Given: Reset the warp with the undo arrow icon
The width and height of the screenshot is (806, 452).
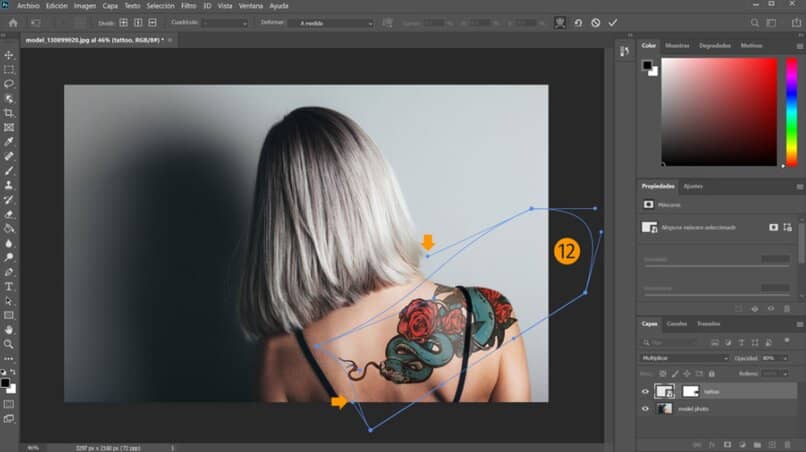Looking at the screenshot, I should coord(578,23).
